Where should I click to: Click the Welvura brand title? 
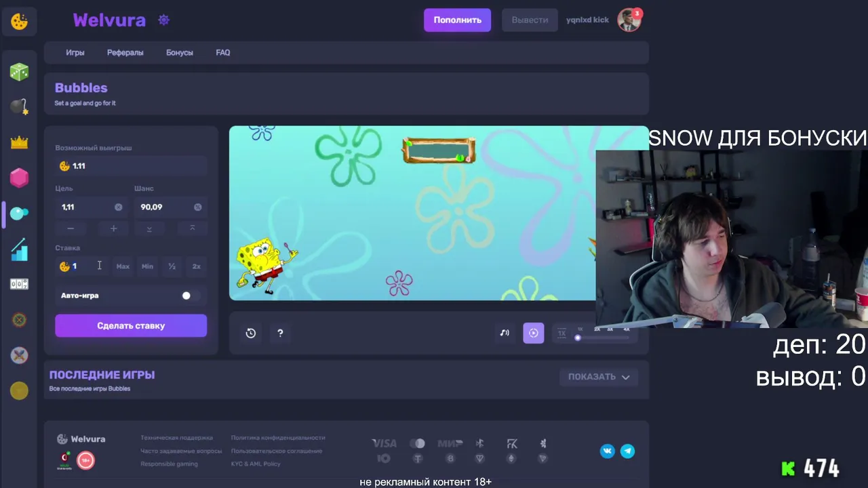pos(109,20)
